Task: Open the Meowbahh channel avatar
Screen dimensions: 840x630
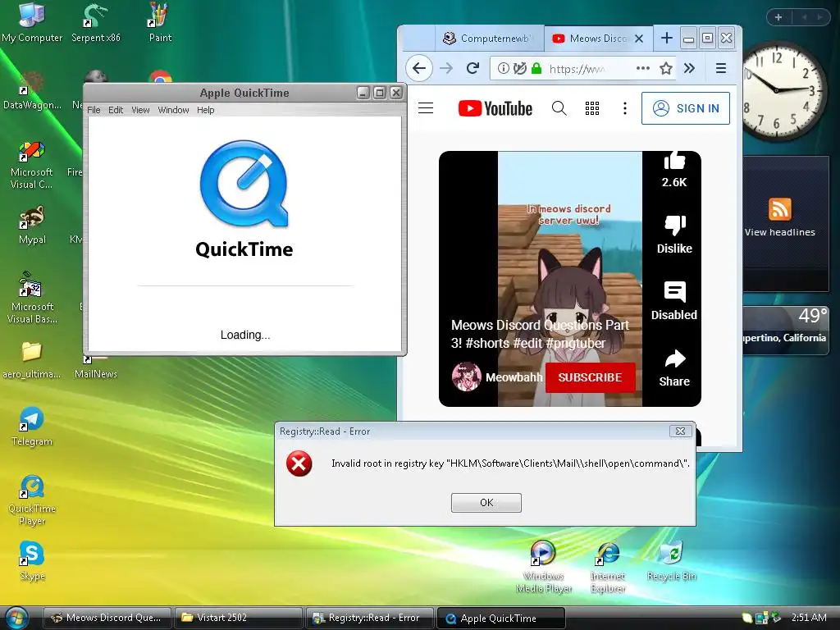Action: (x=466, y=377)
